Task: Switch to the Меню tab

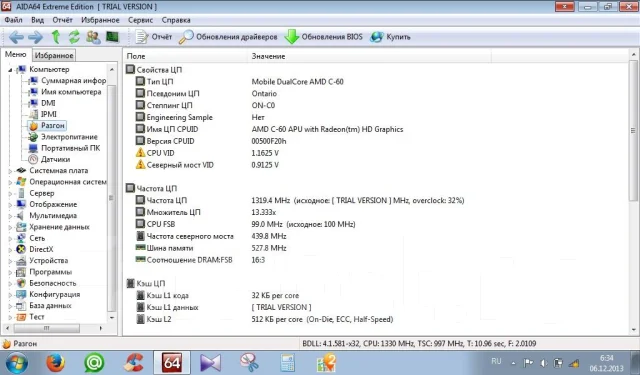Action: [x=16, y=54]
